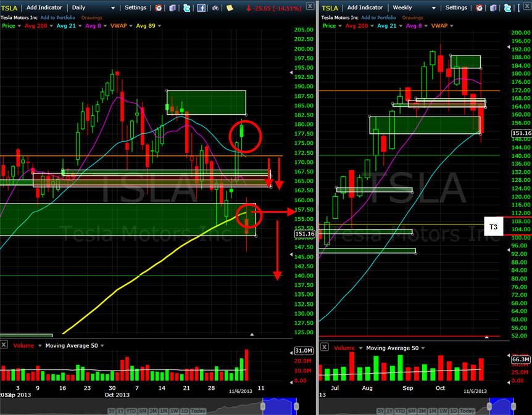This screenshot has height=415, width=532.
Task: Click the 31.0M volume label in Daily chart
Action: click(x=303, y=351)
